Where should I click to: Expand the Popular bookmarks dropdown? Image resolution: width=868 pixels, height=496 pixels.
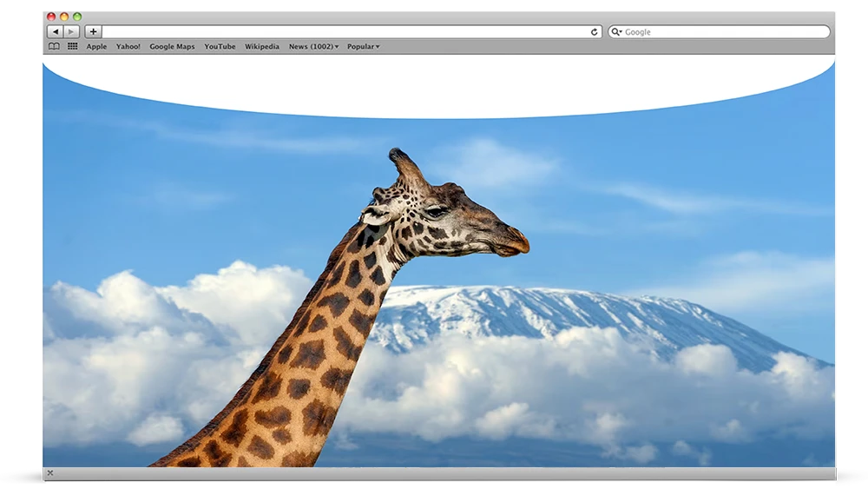pyautogui.click(x=363, y=47)
